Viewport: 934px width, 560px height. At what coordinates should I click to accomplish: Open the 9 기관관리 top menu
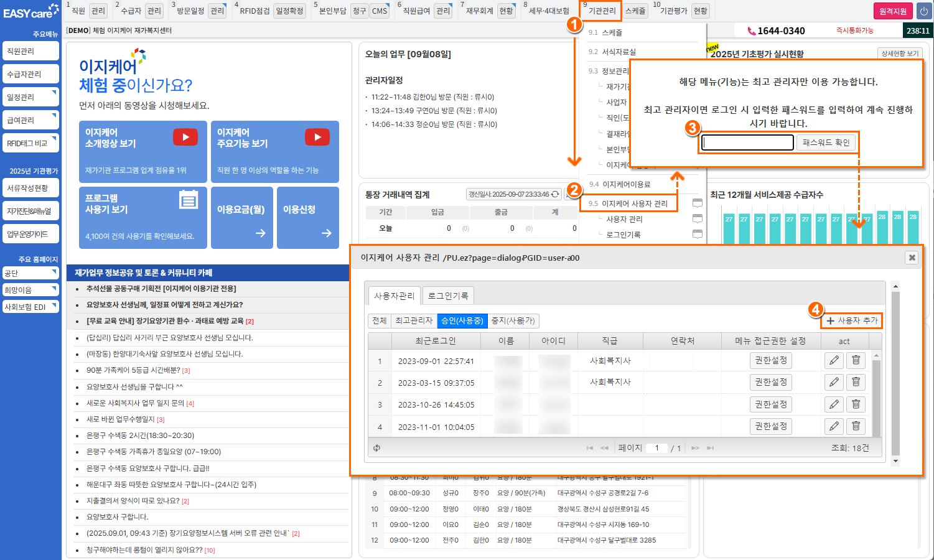(x=601, y=11)
